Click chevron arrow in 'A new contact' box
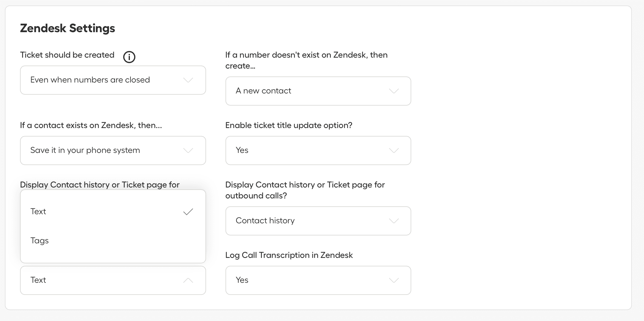This screenshot has width=644, height=321. click(394, 91)
